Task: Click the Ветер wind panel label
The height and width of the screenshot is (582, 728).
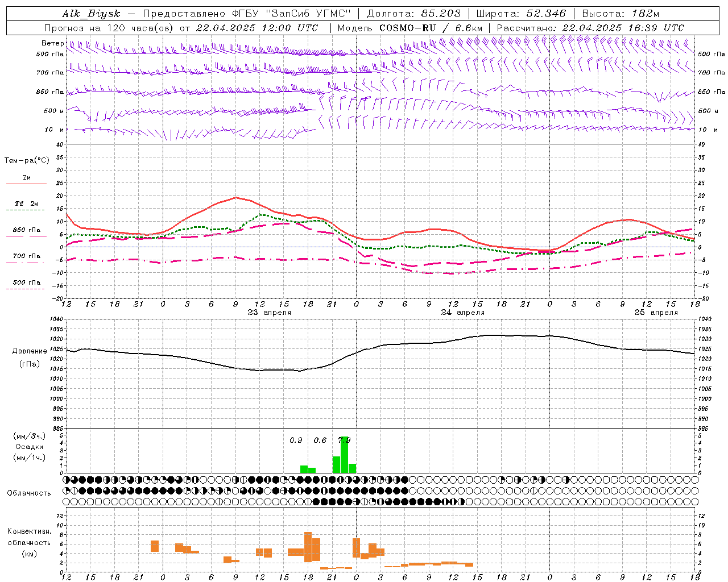Action: [52, 43]
